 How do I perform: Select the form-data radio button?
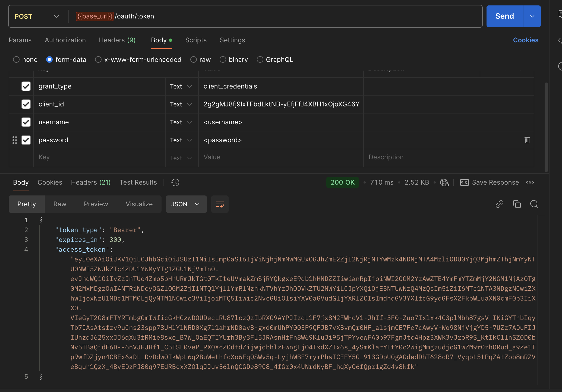(x=49, y=59)
